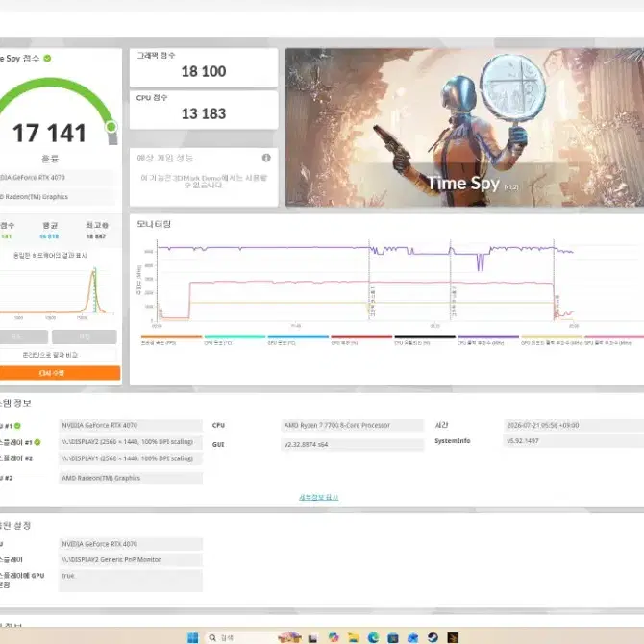Click the average score value 16 818
The image size is (644, 644).
49,236
